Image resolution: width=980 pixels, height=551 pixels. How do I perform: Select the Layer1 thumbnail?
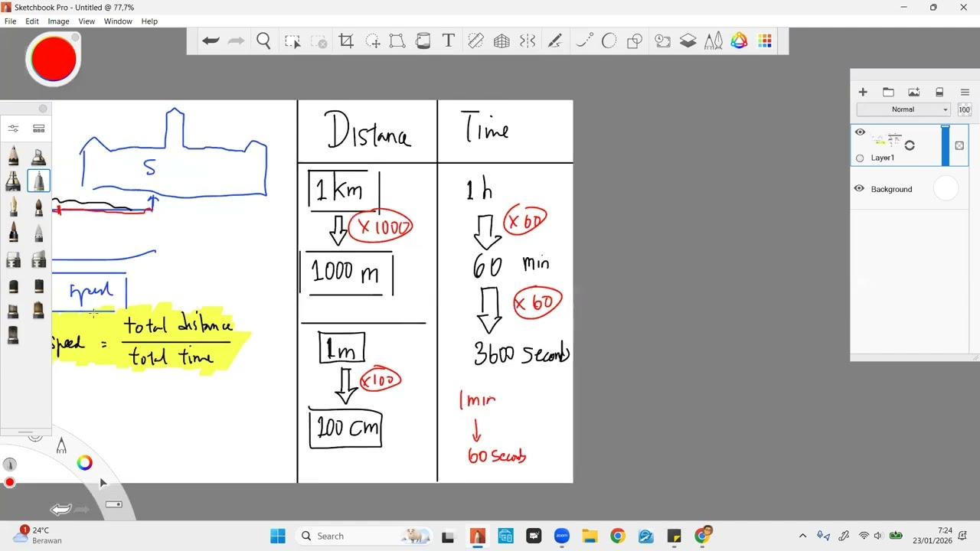888,140
